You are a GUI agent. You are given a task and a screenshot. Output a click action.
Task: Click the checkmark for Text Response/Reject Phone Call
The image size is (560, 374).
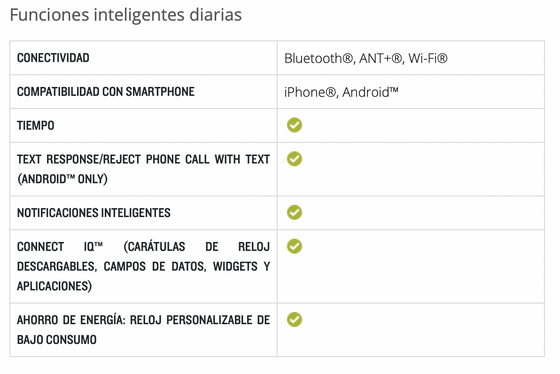(x=294, y=159)
